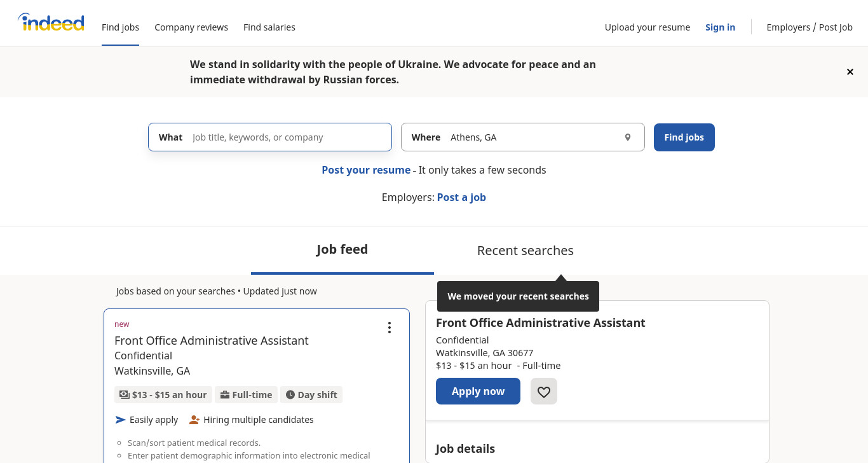Dismiss the Ukraine solidarity banner with X
Image resolution: width=868 pixels, height=463 pixels.
[x=850, y=72]
